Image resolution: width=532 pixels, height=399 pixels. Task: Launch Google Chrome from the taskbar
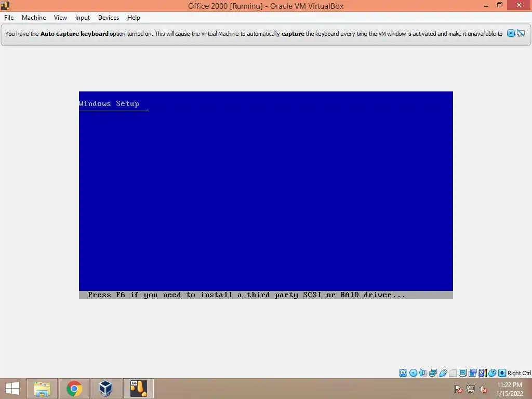pos(74,389)
